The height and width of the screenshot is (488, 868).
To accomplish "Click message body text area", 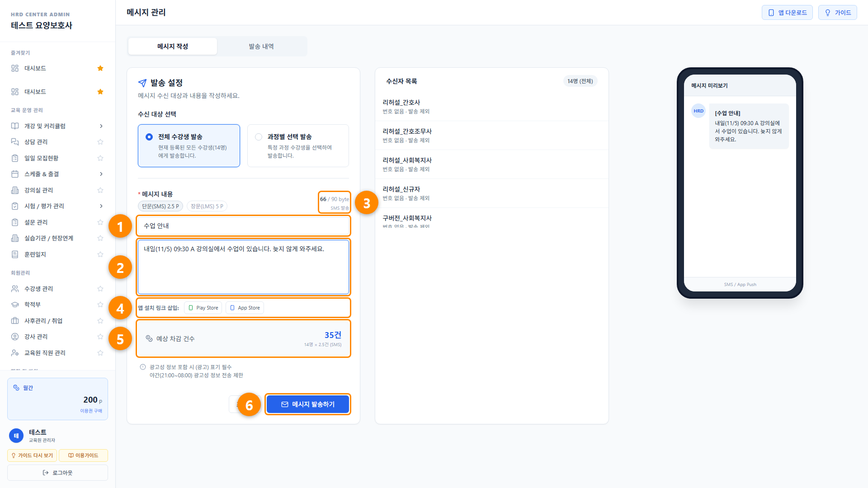I will 243,267.
